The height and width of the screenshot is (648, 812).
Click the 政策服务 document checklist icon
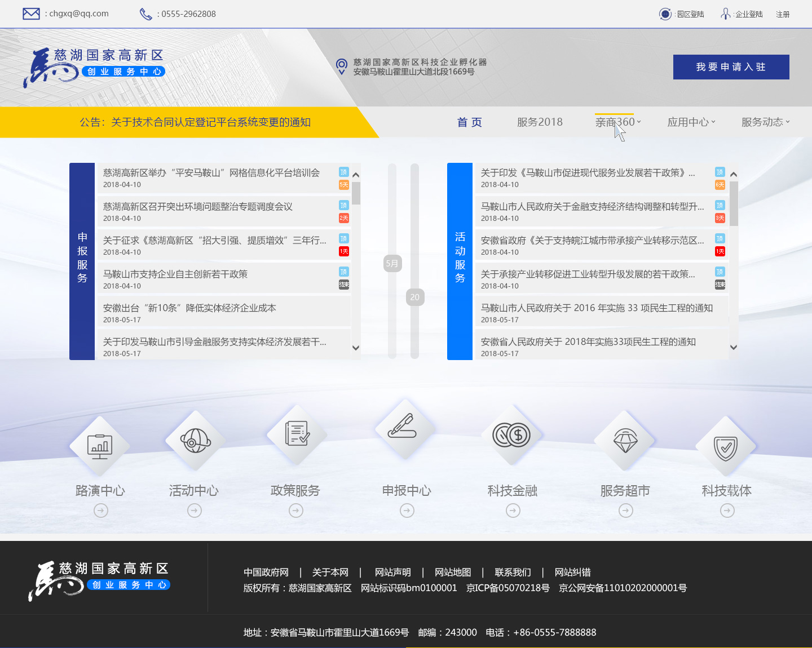pos(297,434)
